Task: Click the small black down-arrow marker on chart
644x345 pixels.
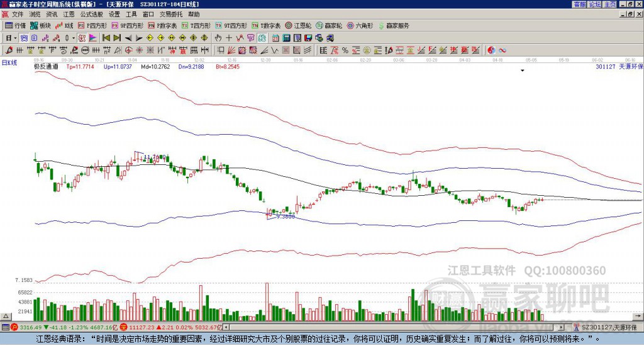Action: (x=523, y=71)
